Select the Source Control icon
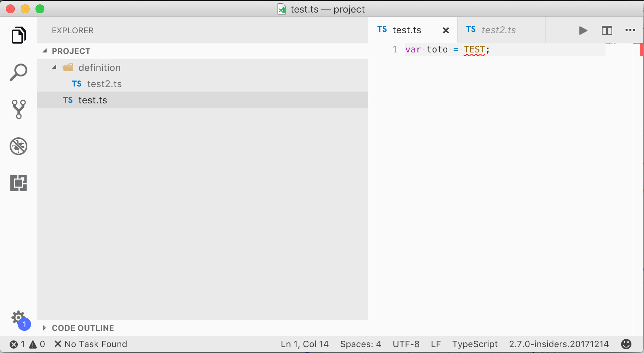The image size is (644, 353). 18,109
